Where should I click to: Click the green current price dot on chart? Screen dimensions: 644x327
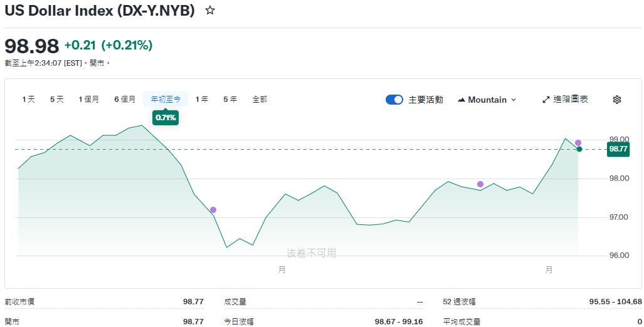(579, 149)
